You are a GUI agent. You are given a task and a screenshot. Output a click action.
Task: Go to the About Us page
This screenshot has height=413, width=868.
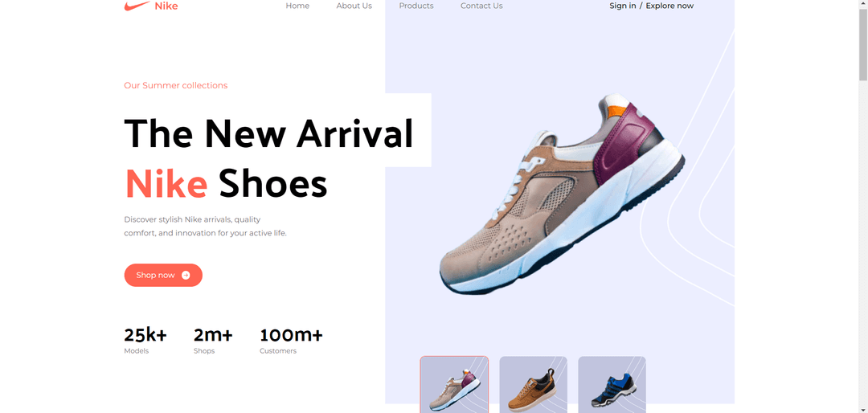pyautogui.click(x=354, y=6)
